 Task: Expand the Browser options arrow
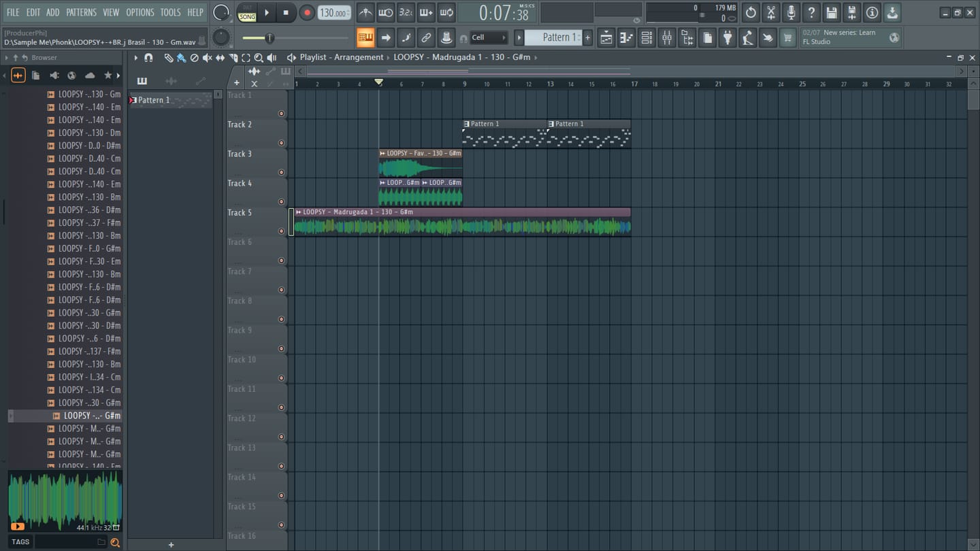6,58
